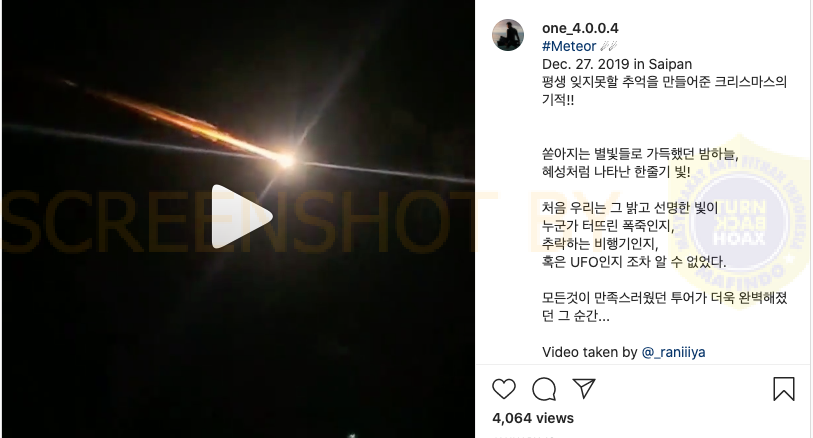Like the post with the heart icon
Screen dimensions: 813x438
coord(503,389)
